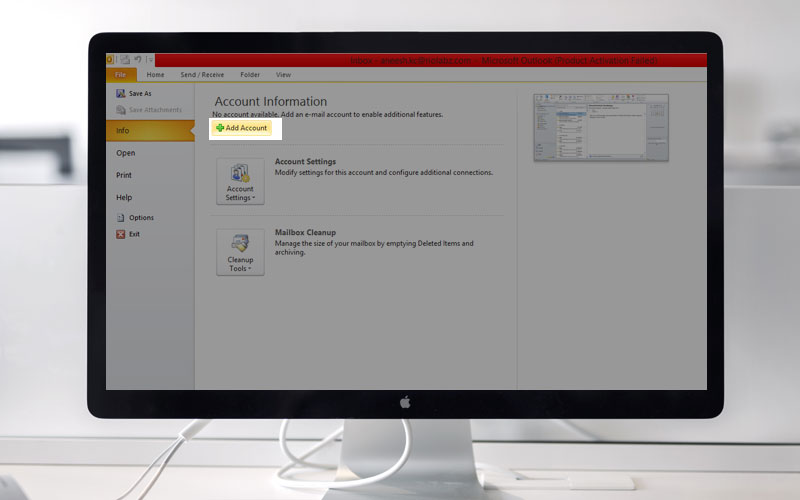Click the Account Settings people icon
Screen dimensions: 800x500
pos(240,173)
